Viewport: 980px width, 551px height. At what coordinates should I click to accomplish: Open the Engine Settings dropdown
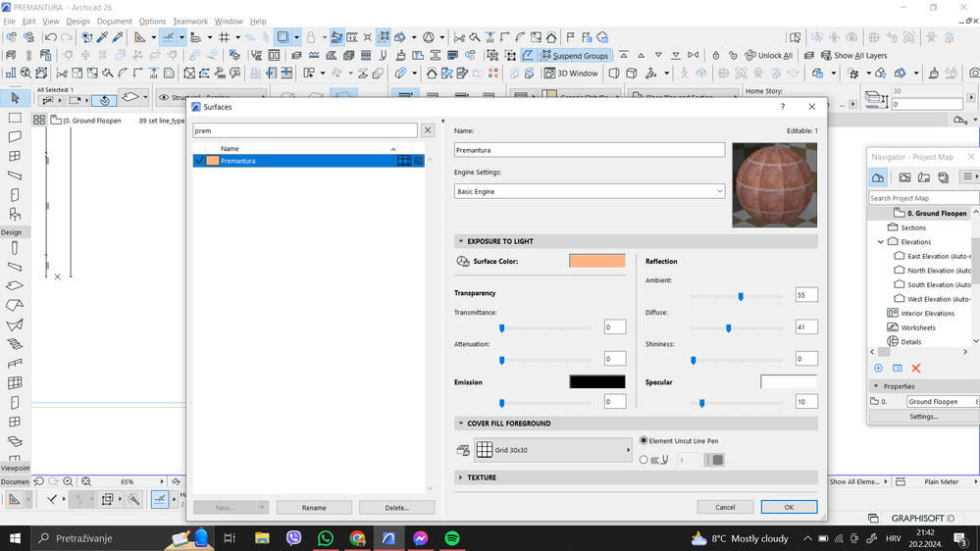(x=590, y=192)
